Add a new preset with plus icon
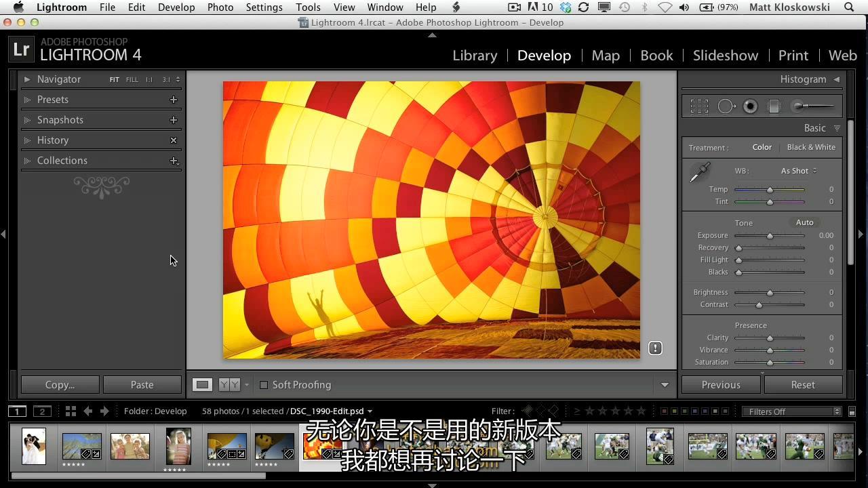 click(x=174, y=100)
